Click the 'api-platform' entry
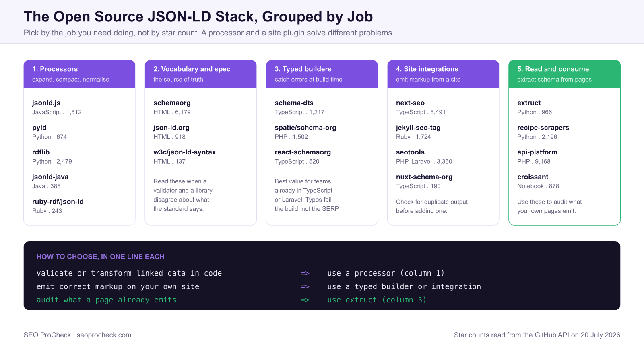 point(537,152)
